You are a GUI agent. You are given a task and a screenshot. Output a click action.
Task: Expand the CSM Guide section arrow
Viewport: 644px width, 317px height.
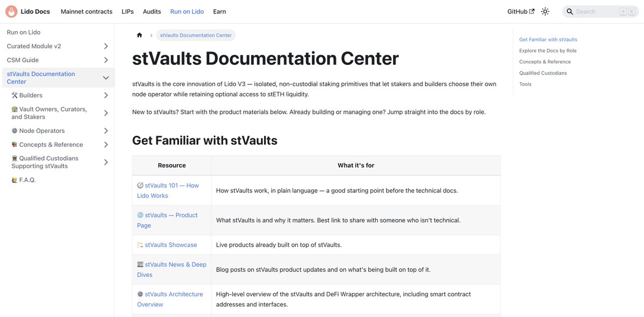pos(106,60)
